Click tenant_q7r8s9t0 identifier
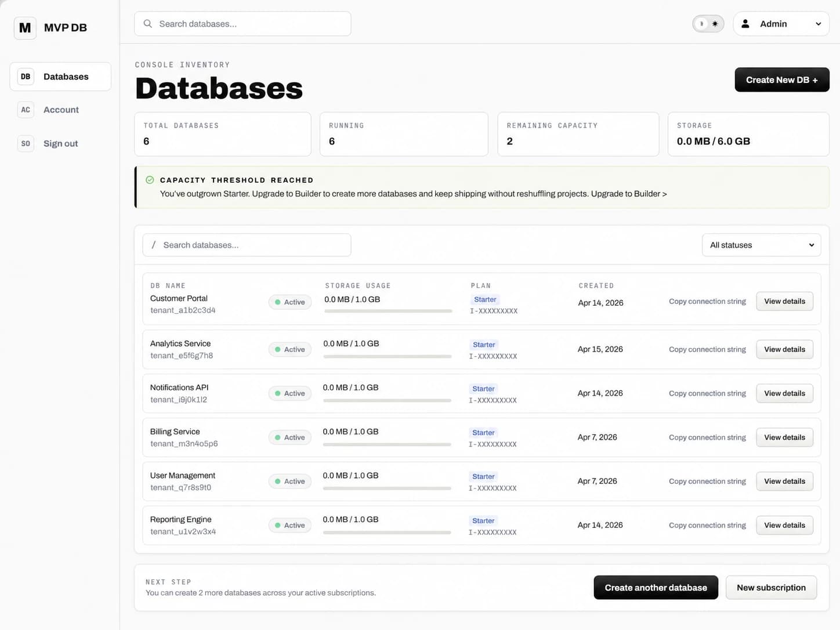Viewport: 840px width, 630px height. pos(181,487)
